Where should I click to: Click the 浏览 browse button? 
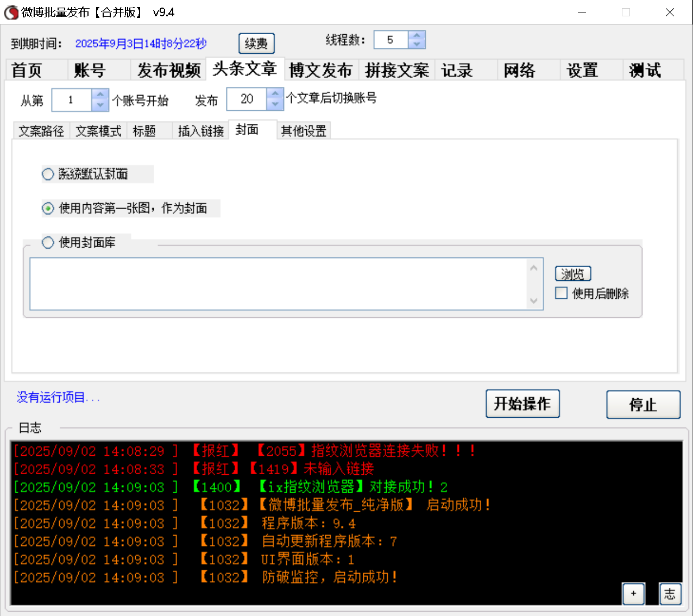[x=572, y=273]
